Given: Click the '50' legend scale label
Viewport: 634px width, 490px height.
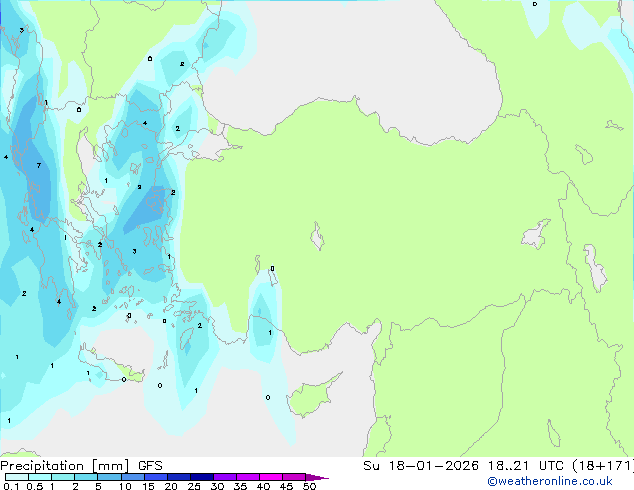Looking at the screenshot, I should coord(309,486).
